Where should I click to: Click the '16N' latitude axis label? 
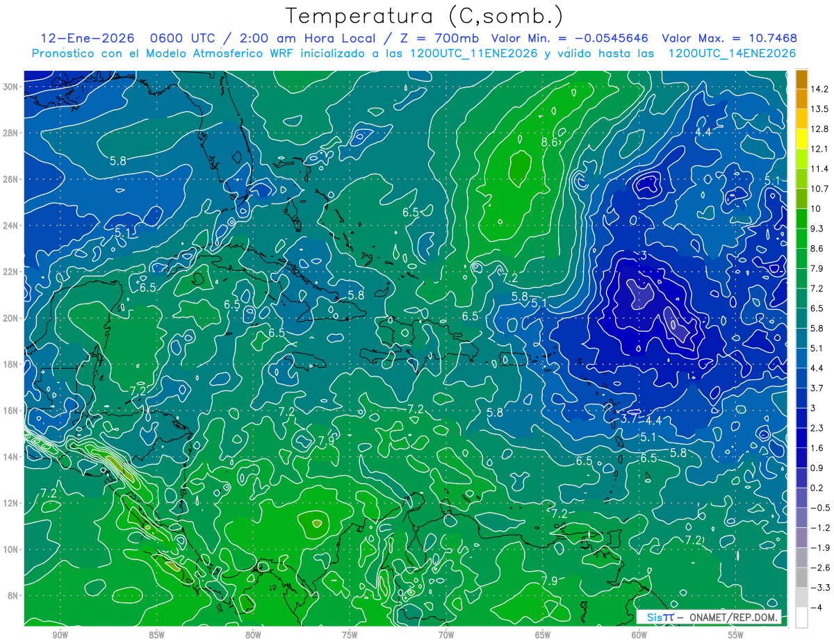tap(11, 411)
